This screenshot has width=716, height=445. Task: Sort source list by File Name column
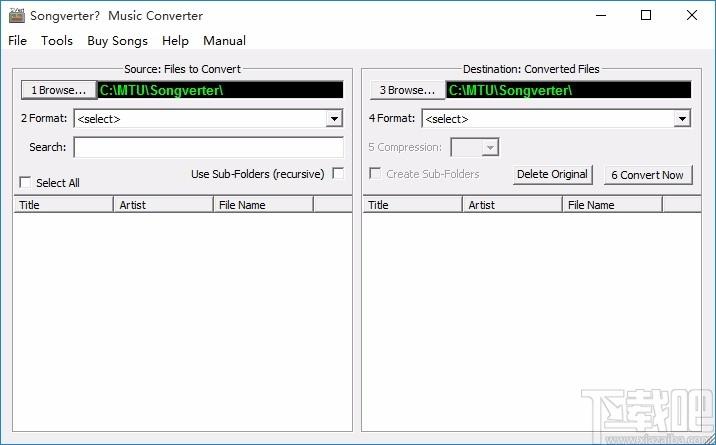[263, 205]
